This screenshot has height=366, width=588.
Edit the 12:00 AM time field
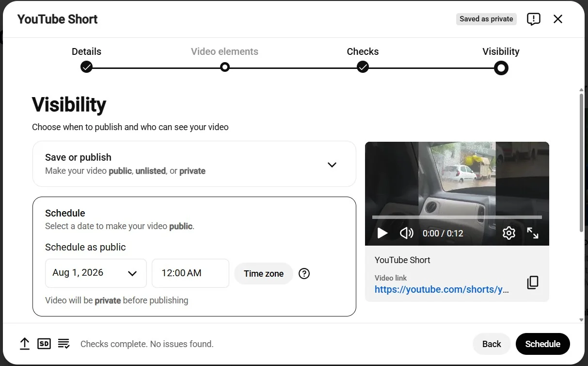click(191, 273)
